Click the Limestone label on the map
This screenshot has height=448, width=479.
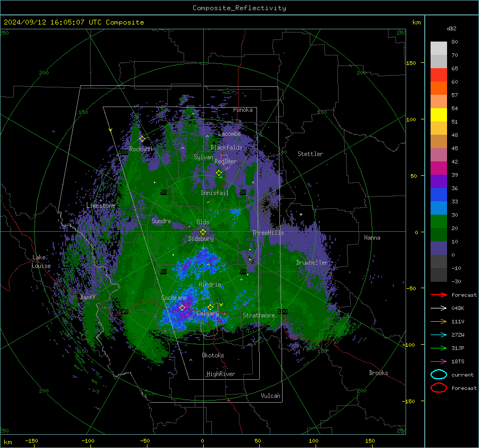click(101, 206)
